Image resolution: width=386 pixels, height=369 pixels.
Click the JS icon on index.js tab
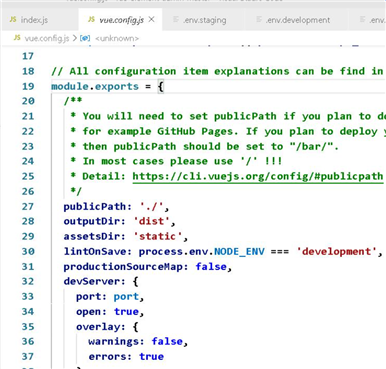(13, 19)
